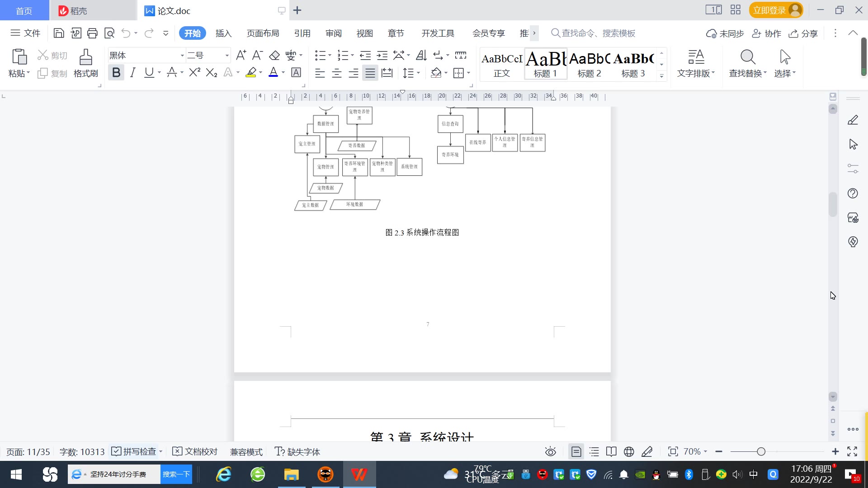
Task: Set Justify paragraph alignment
Action: (370, 72)
